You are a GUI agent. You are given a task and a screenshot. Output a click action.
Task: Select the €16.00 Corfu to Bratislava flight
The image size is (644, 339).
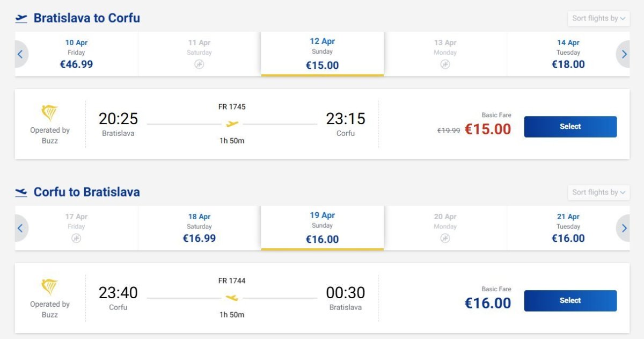(x=570, y=301)
